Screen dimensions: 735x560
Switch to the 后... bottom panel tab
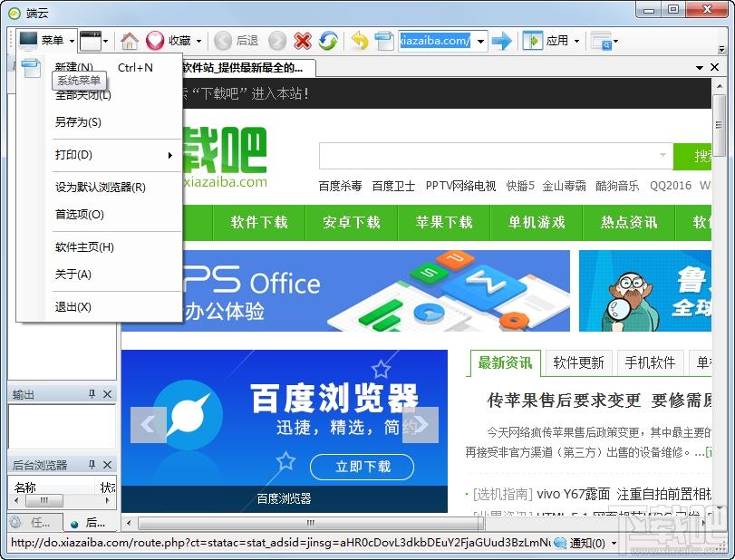tap(89, 522)
